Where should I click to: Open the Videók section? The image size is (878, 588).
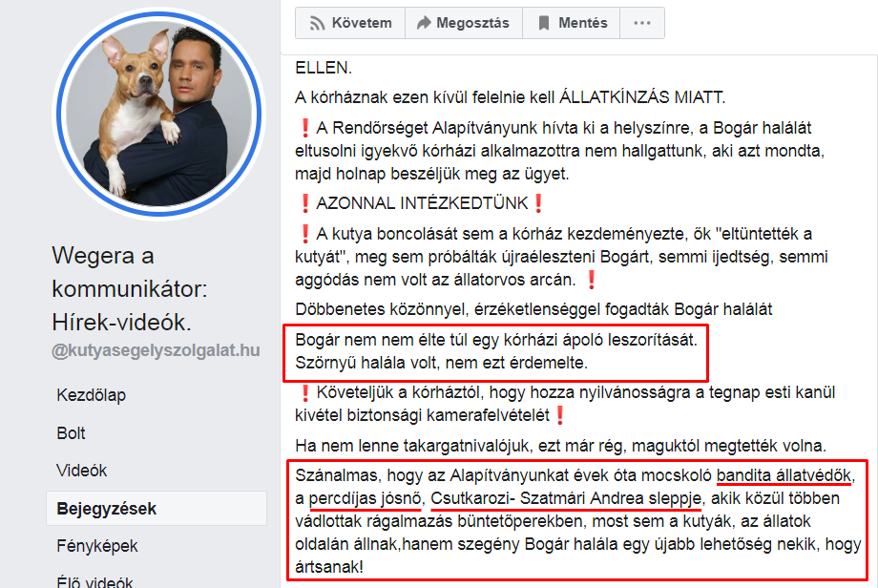point(82,471)
